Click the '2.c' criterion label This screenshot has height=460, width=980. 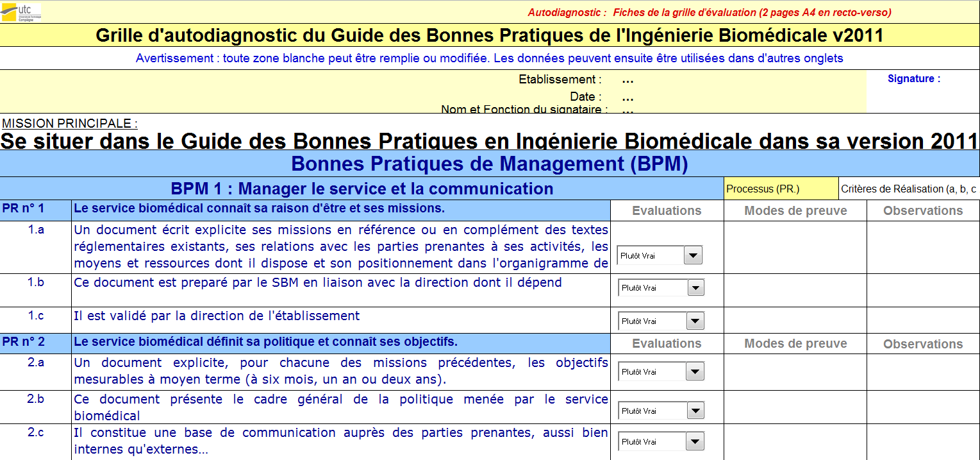click(36, 432)
